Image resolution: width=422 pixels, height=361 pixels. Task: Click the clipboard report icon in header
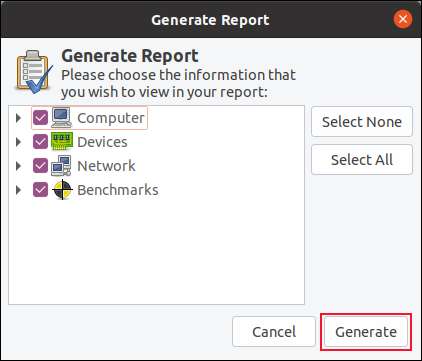(x=34, y=72)
